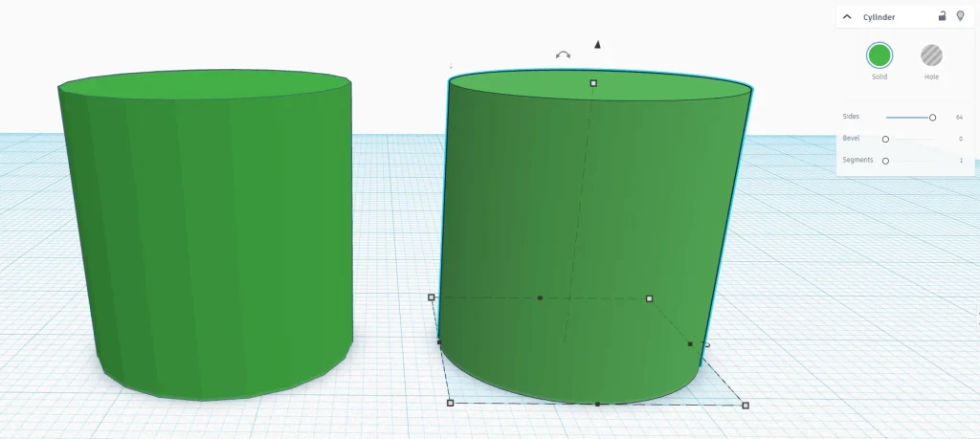The width and height of the screenshot is (980, 439).
Task: Click the black cone lift handle above the cylinder
Action: [x=597, y=44]
